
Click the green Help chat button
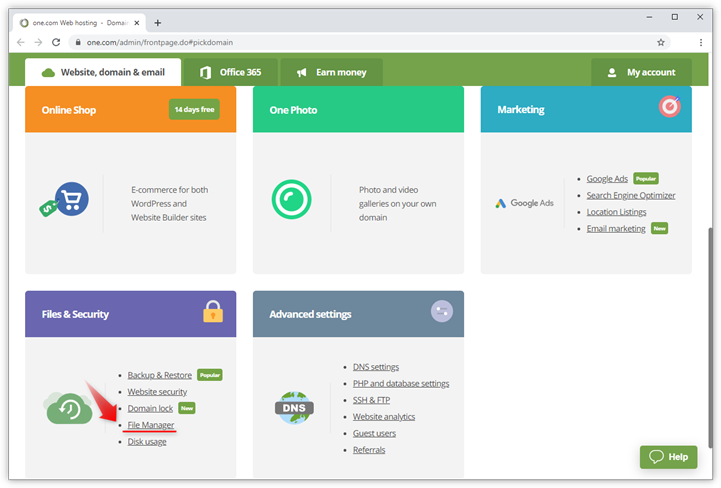669,457
